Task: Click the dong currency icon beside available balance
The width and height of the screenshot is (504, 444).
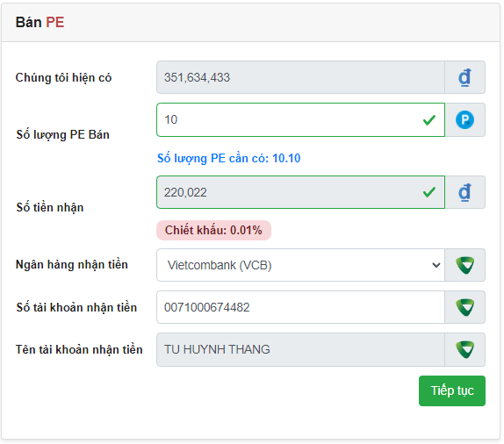Action: point(464,77)
